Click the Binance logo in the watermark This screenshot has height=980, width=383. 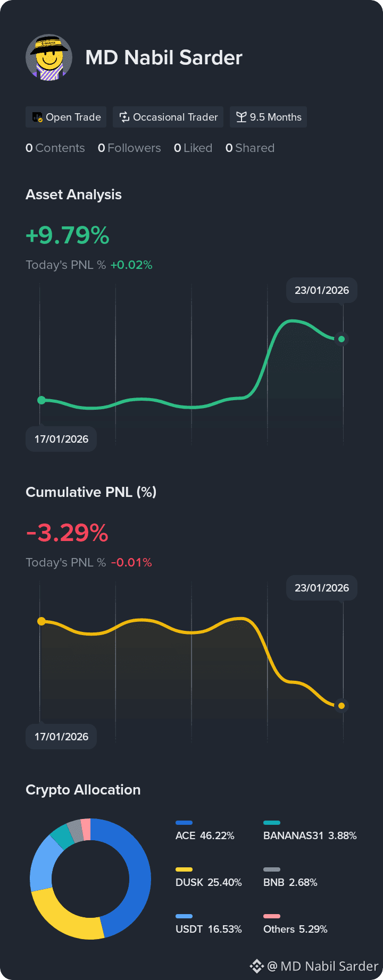pos(257,966)
